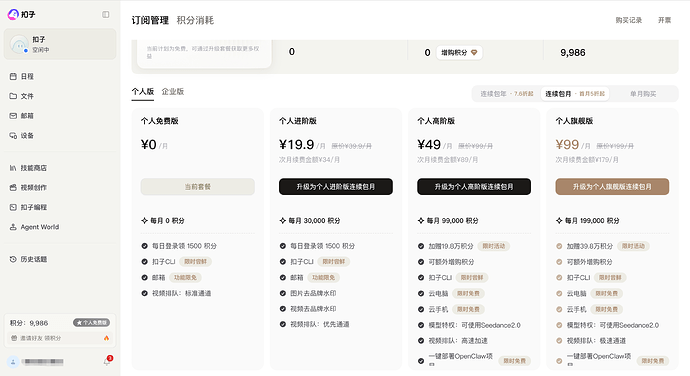Click 云手机 in 个人旗舰版 list
This screenshot has width=690, height=376.
[x=576, y=310]
